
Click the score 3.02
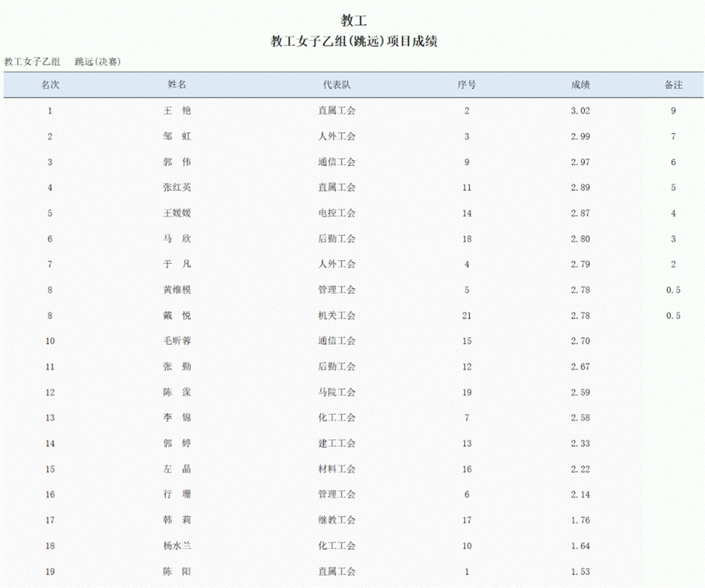[580, 111]
